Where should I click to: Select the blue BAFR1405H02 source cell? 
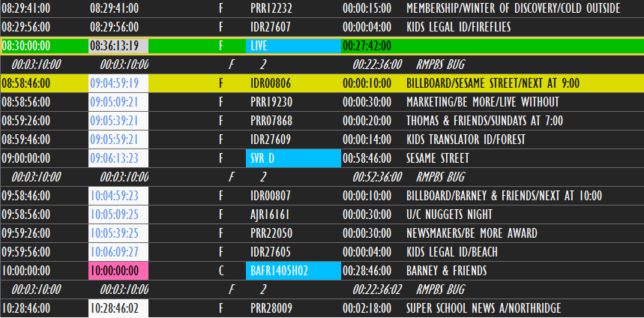pos(293,271)
